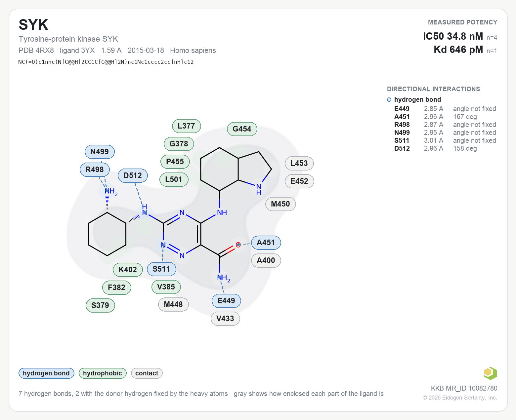The width and height of the screenshot is (516, 420).
Task: Click E449 row in interactions table
Action: [445, 109]
